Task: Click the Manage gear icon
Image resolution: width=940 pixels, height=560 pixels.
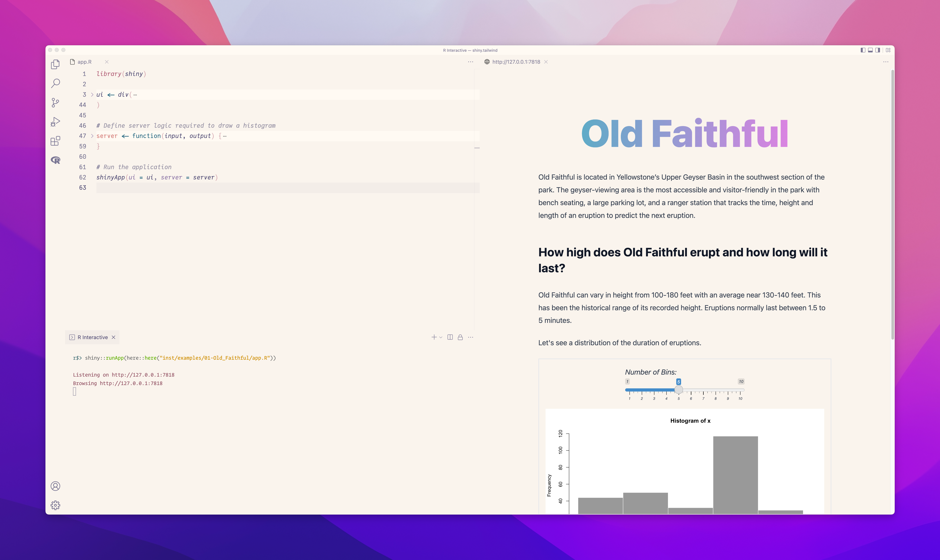Action: pyautogui.click(x=55, y=505)
